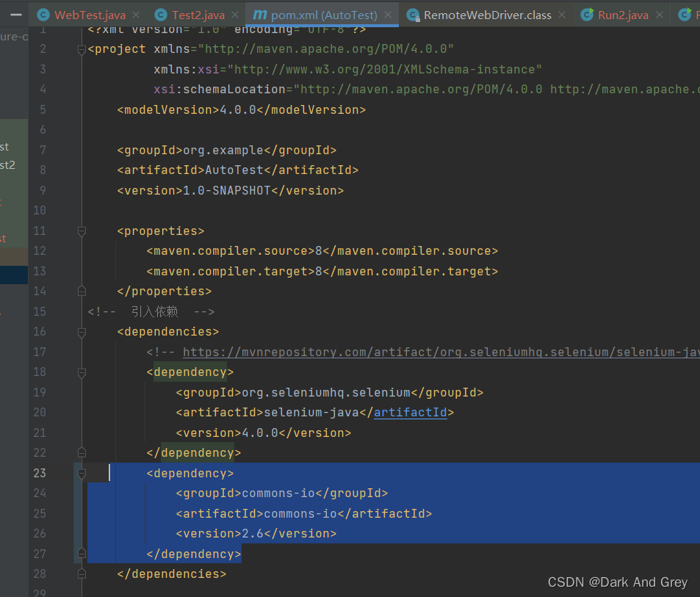Click the selenium version 4.0.0 line
Image resolution: width=700 pixels, height=597 pixels.
point(264,433)
